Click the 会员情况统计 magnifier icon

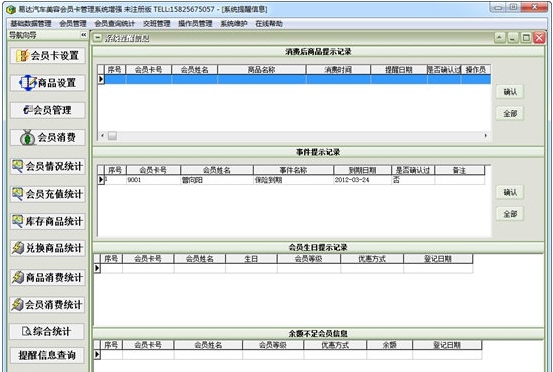pyautogui.click(x=18, y=166)
